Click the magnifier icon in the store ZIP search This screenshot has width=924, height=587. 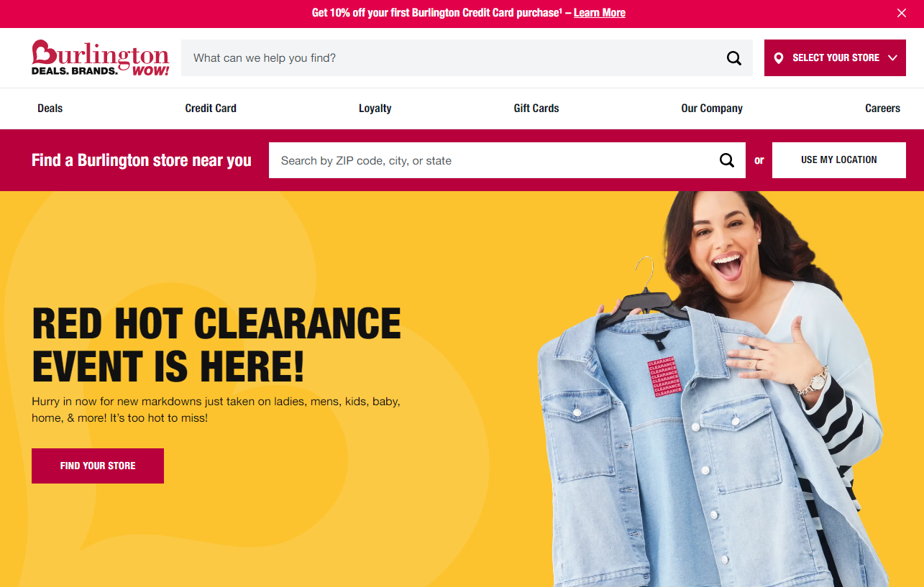(x=727, y=160)
